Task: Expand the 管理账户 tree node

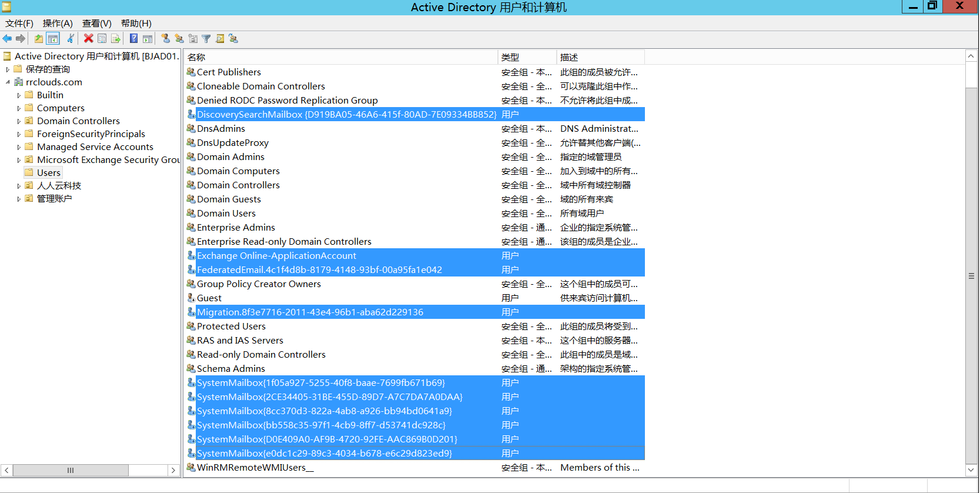Action: (19, 199)
